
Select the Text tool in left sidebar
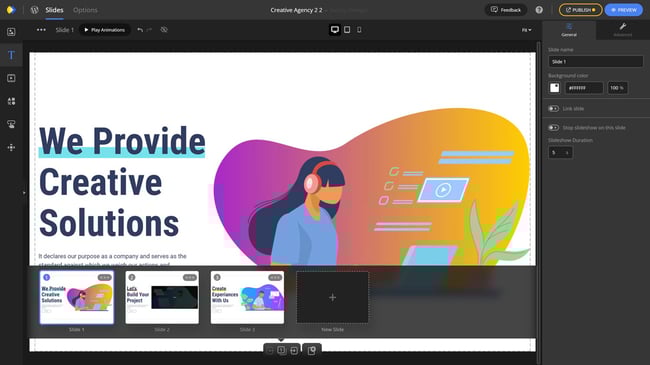coord(11,55)
